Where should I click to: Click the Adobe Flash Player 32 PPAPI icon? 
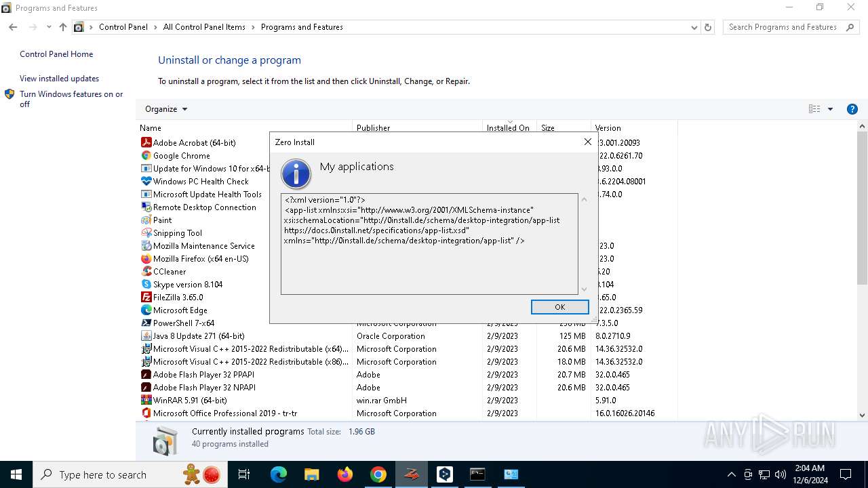(146, 374)
